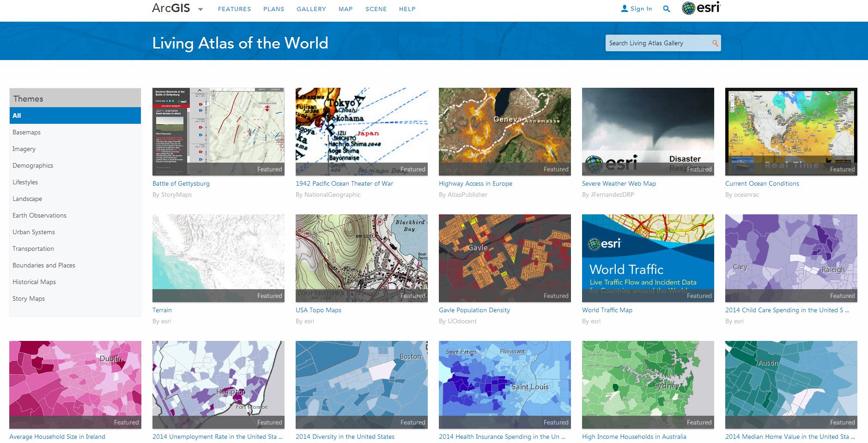Click the 2014 Diversity in the United States link
The height and width of the screenshot is (443, 868).
[345, 437]
